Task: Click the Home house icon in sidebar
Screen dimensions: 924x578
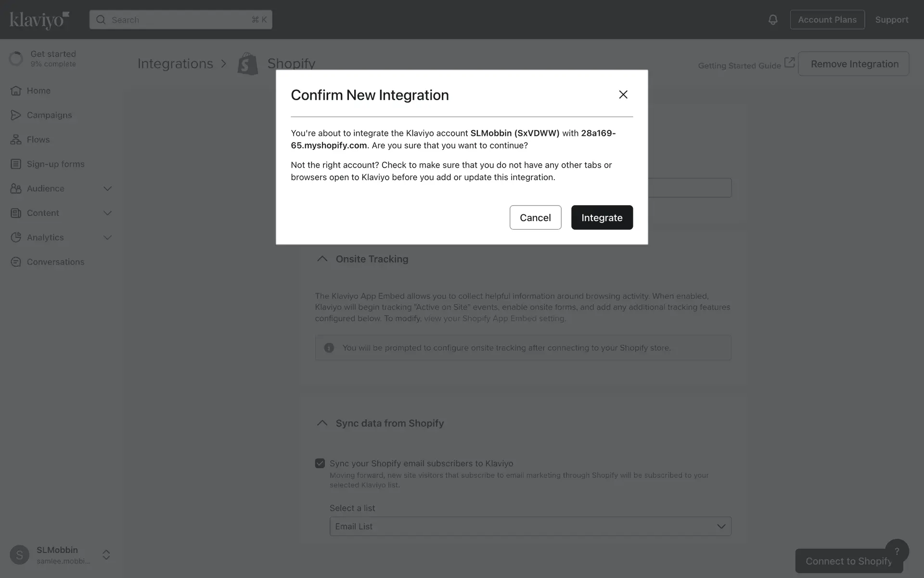Action: click(16, 91)
